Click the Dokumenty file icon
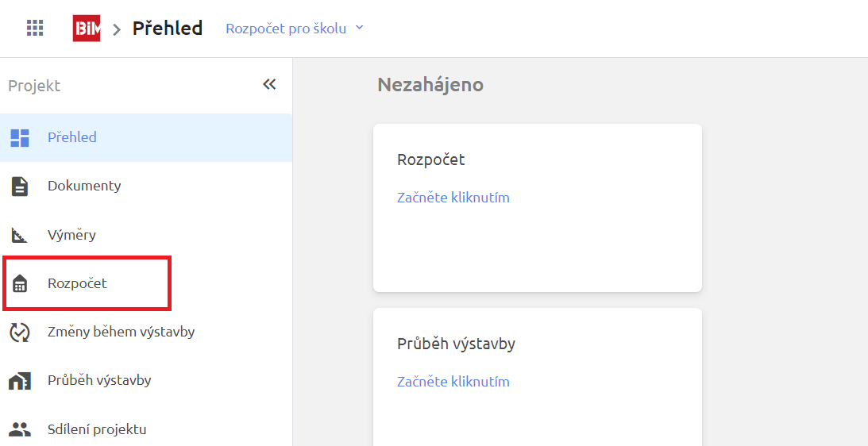Viewport: 868px width, 446px height. (x=20, y=186)
